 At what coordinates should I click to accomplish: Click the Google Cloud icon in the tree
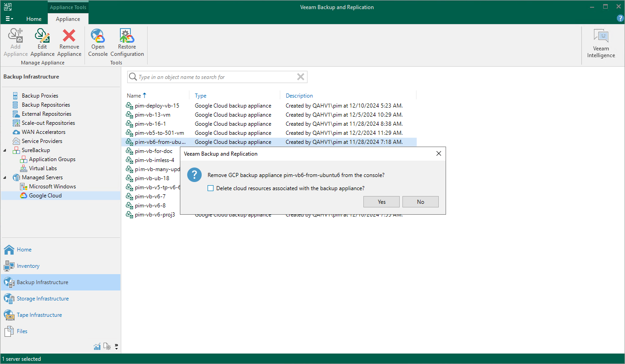point(24,196)
